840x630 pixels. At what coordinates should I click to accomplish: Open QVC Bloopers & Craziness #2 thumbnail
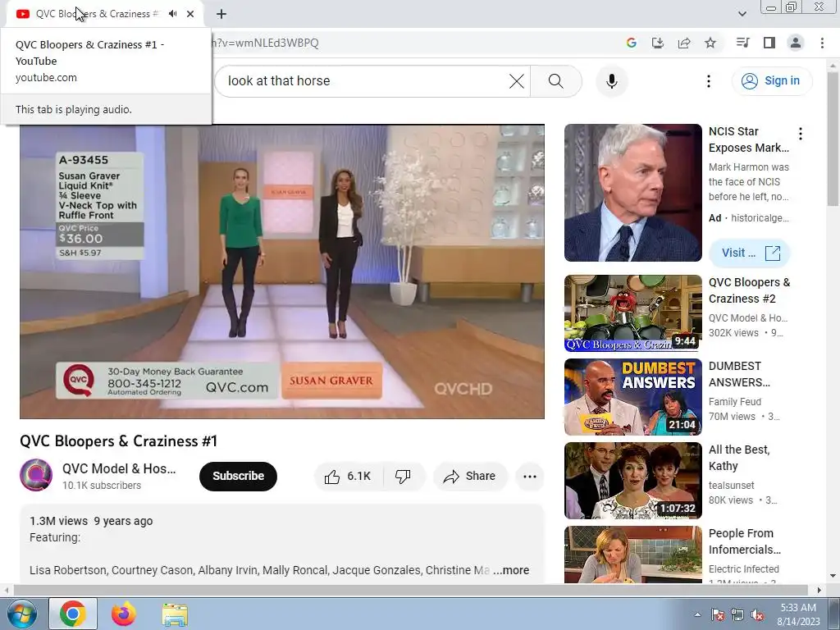(x=632, y=313)
